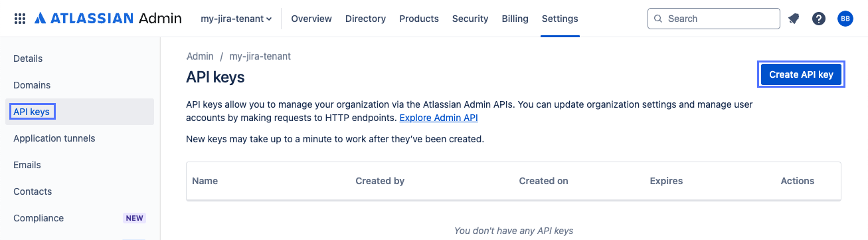Image resolution: width=868 pixels, height=240 pixels.
Task: Click the my-jira-tenant breadcrumb link
Action: 260,57
